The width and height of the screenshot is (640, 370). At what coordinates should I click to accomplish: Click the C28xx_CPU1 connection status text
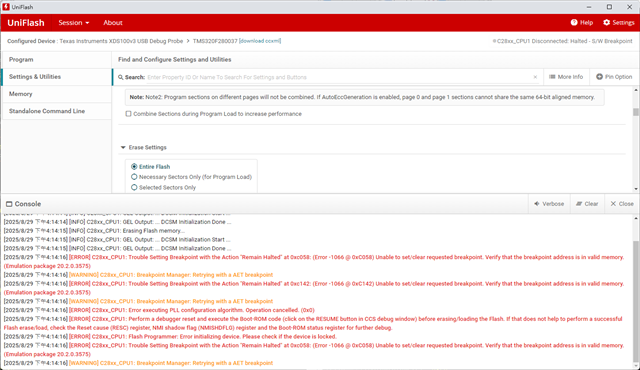click(x=562, y=41)
